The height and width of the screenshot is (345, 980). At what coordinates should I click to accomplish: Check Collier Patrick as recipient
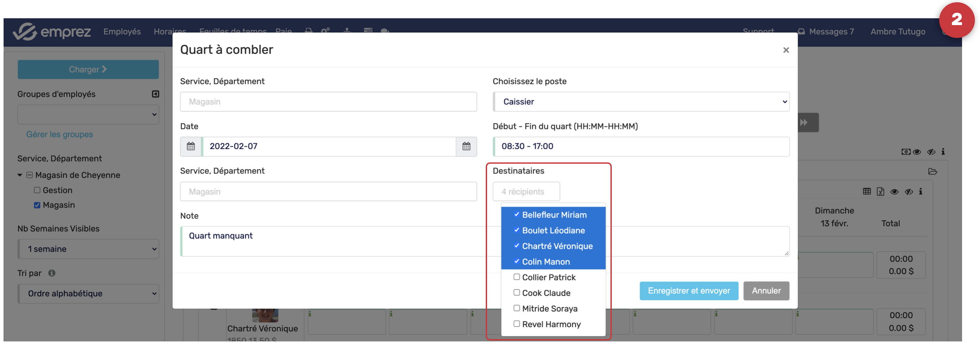click(x=517, y=277)
